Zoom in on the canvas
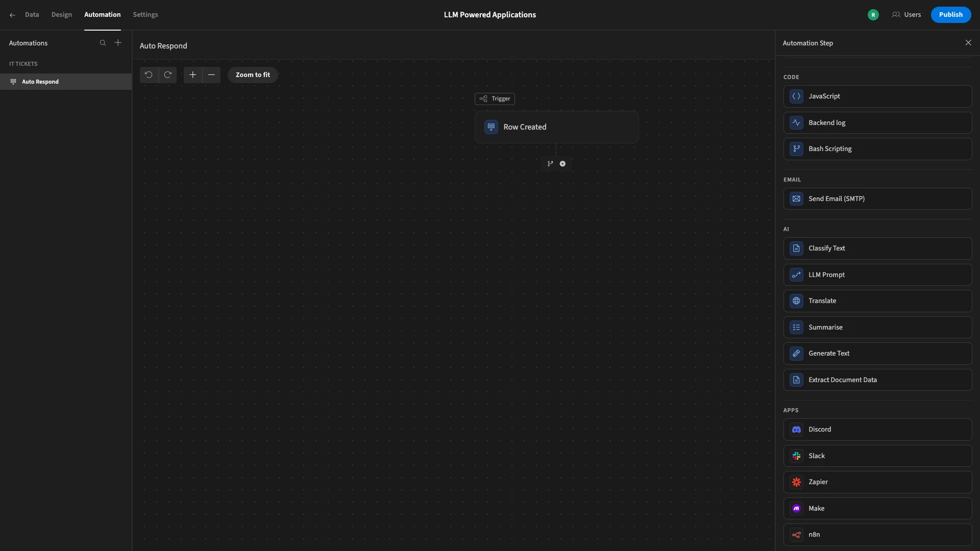 [192, 75]
